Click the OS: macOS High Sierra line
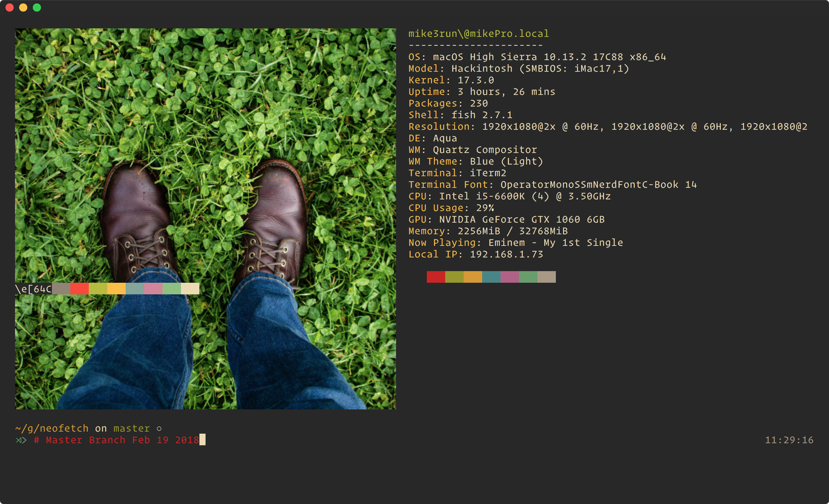Image resolution: width=829 pixels, height=504 pixels. pos(537,57)
